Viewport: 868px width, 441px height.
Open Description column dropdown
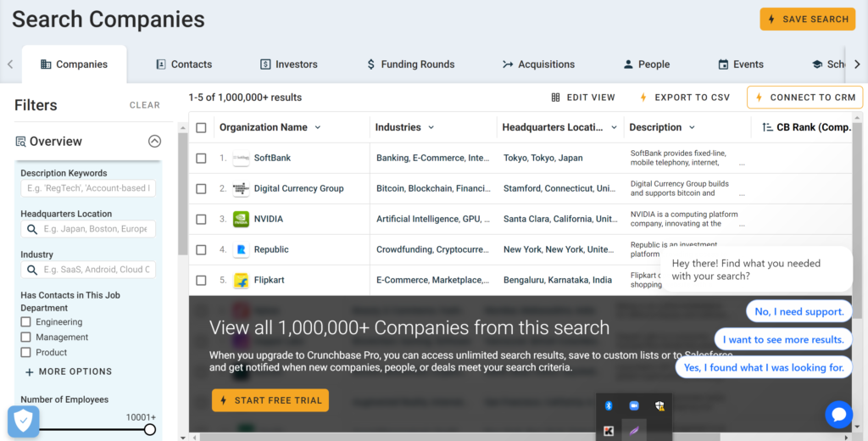click(692, 127)
